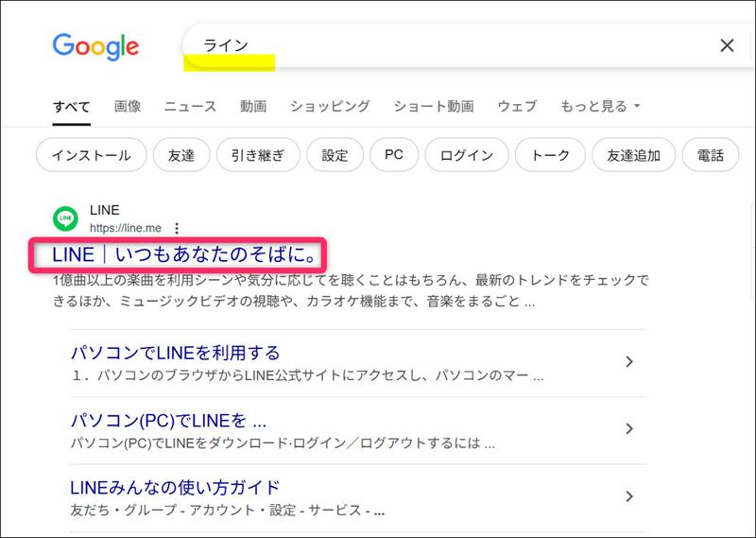Image resolution: width=756 pixels, height=538 pixels.
Task: Expand the もっと見る dropdown
Action: tap(600, 106)
